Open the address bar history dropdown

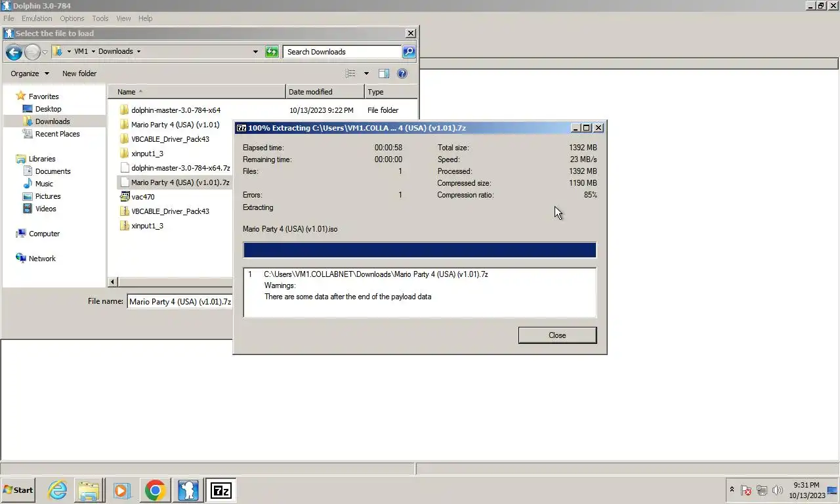pos(255,52)
